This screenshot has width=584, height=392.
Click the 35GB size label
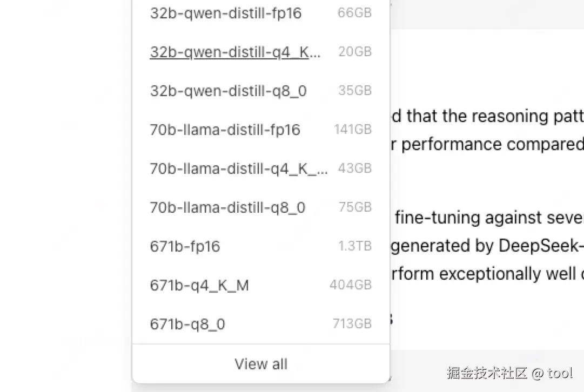355,90
